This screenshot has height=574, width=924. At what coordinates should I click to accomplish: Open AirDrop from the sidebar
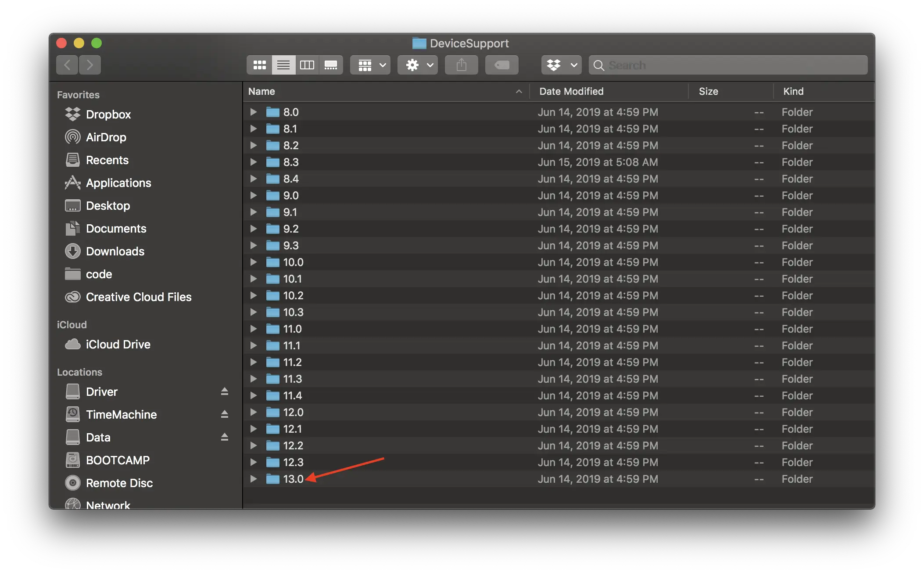[x=106, y=137]
